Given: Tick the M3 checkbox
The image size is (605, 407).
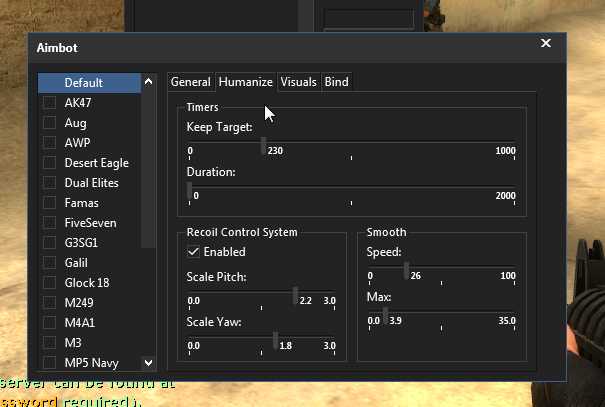Looking at the screenshot, I should click(x=49, y=343).
